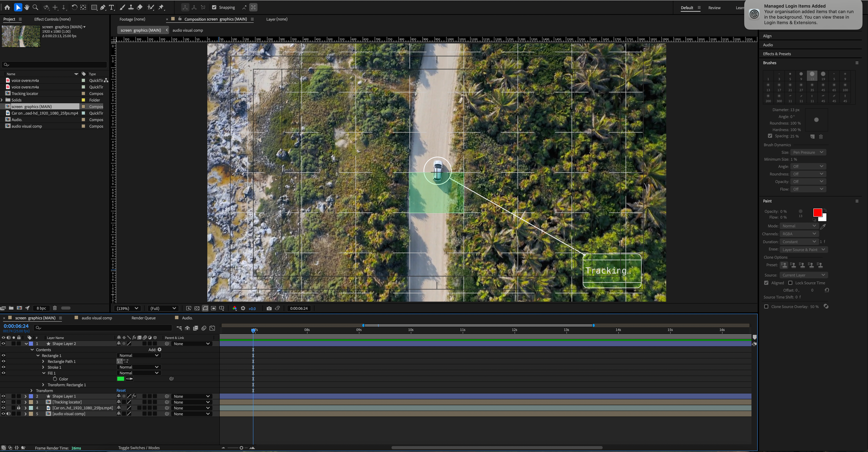Select the Hand tool in the toolbar
Image resolution: width=868 pixels, height=452 pixels.
coord(26,7)
